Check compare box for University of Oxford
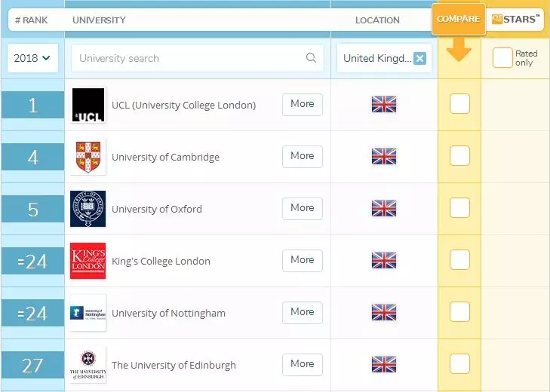550x392 pixels. (459, 207)
